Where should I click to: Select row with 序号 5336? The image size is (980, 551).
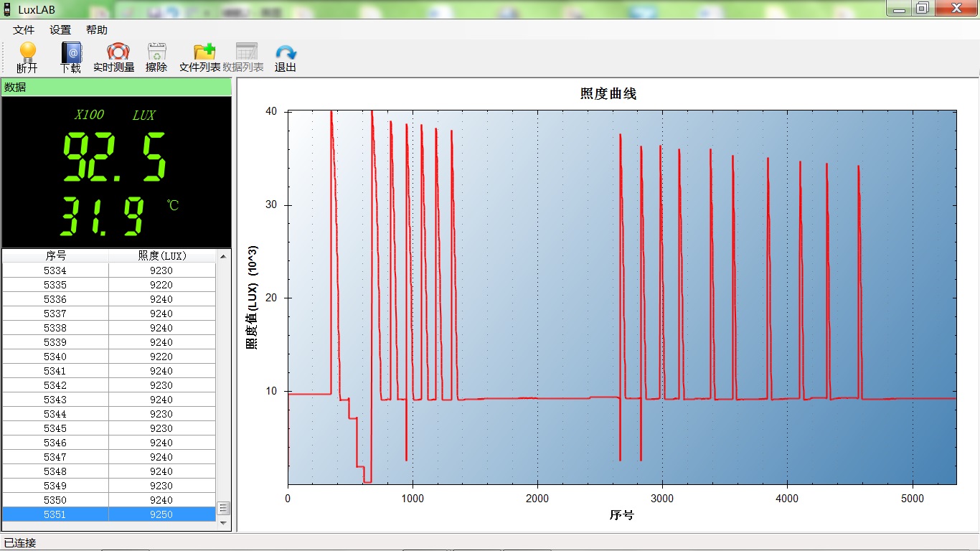point(109,299)
